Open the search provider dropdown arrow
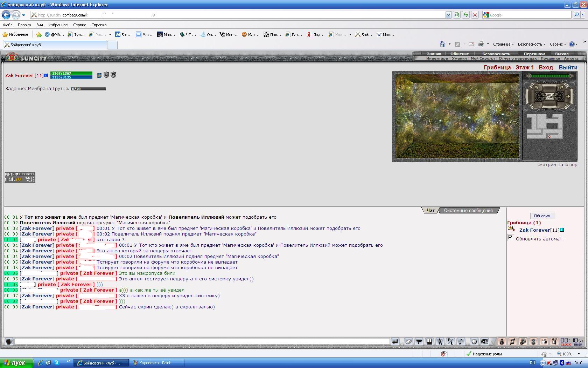Screen dimensions: 588x368 582,15
